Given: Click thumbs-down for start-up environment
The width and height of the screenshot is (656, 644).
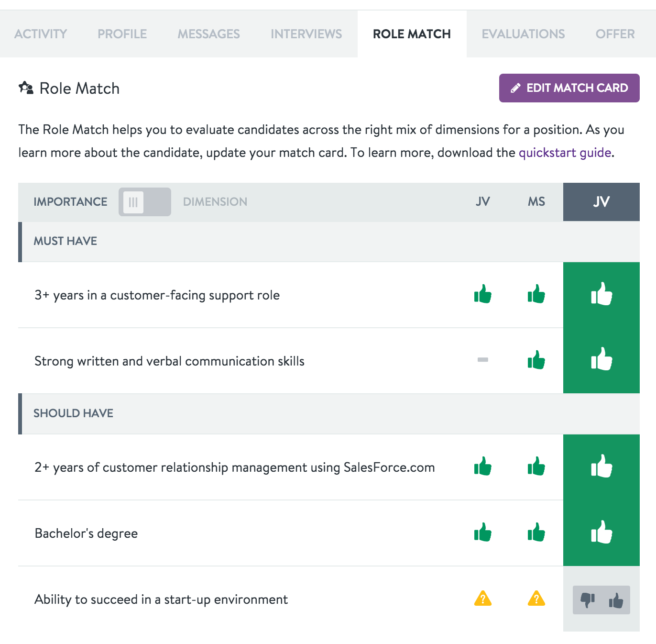Looking at the screenshot, I should click(587, 600).
